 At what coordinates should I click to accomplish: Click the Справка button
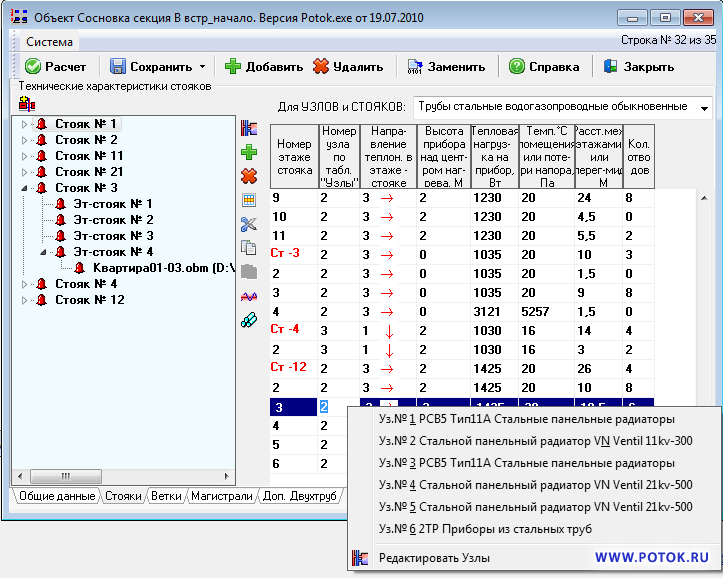click(545, 67)
